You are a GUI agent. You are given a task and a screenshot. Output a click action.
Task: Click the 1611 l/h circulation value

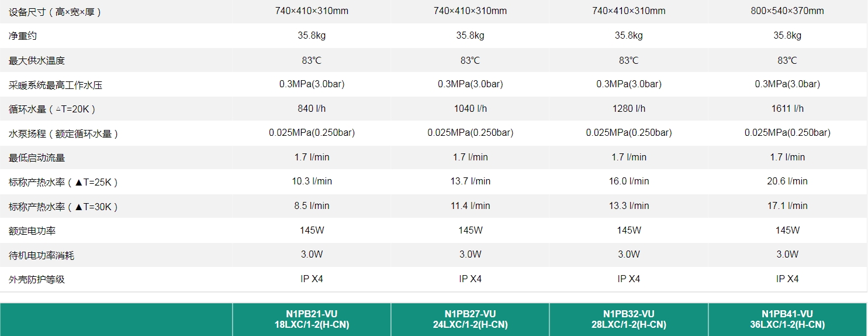point(787,109)
